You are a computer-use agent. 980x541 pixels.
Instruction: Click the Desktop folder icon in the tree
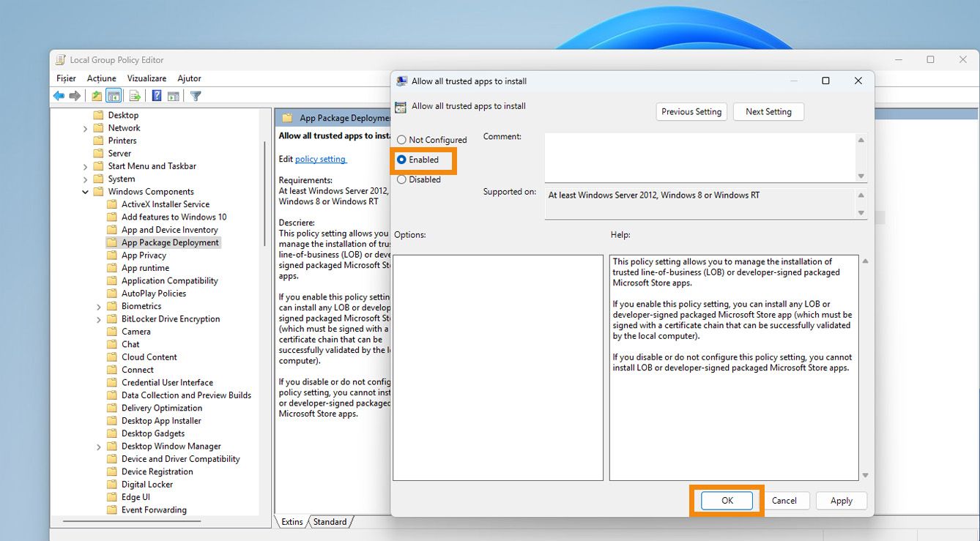98,115
